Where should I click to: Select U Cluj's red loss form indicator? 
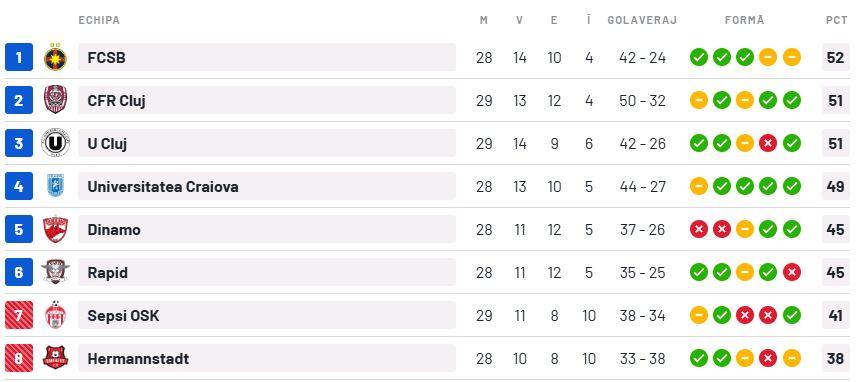tap(768, 143)
